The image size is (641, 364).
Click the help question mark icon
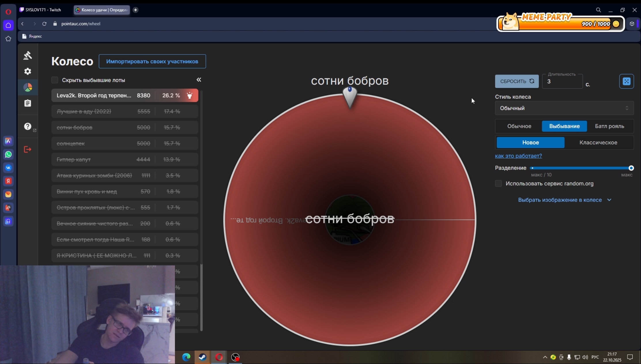click(x=28, y=126)
